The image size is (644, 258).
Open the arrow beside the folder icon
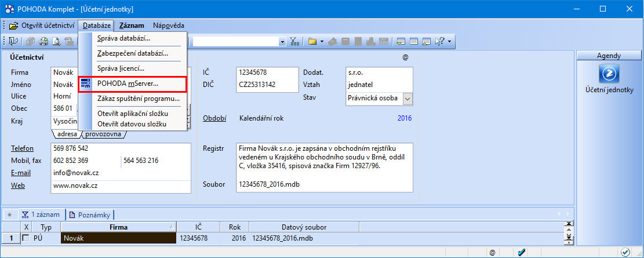(322, 41)
